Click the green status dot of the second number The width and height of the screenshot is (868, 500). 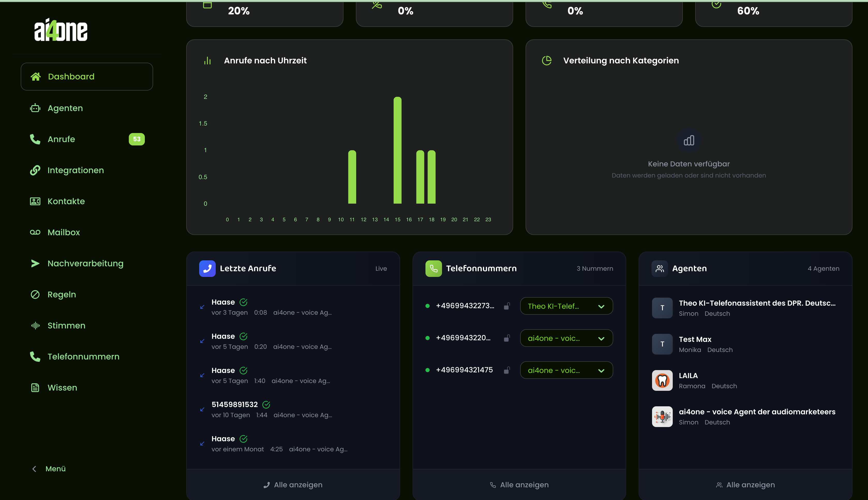[x=428, y=337]
